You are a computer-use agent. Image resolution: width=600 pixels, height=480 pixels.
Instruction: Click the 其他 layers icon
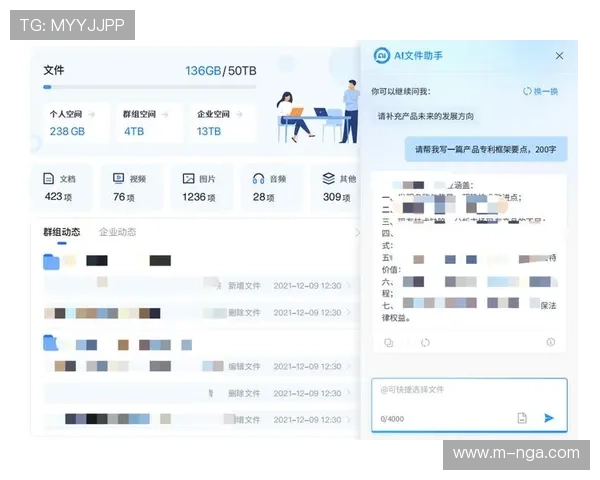coord(329,178)
